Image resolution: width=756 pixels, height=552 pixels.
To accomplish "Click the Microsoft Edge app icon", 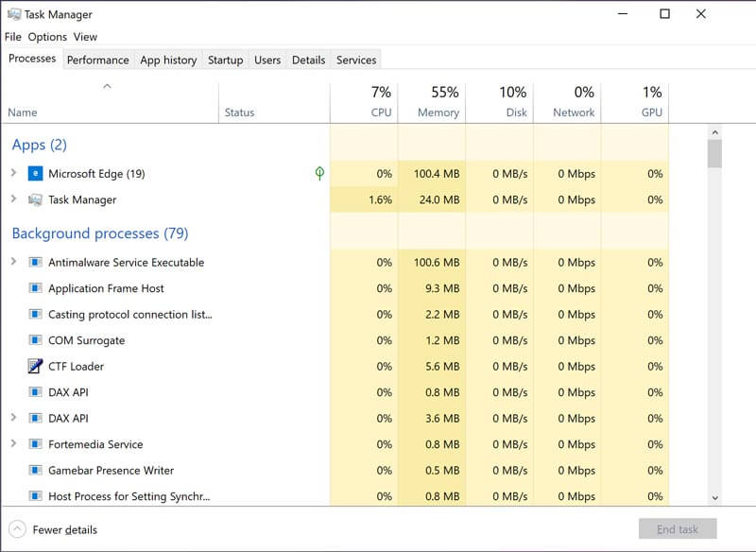I will pyautogui.click(x=35, y=174).
